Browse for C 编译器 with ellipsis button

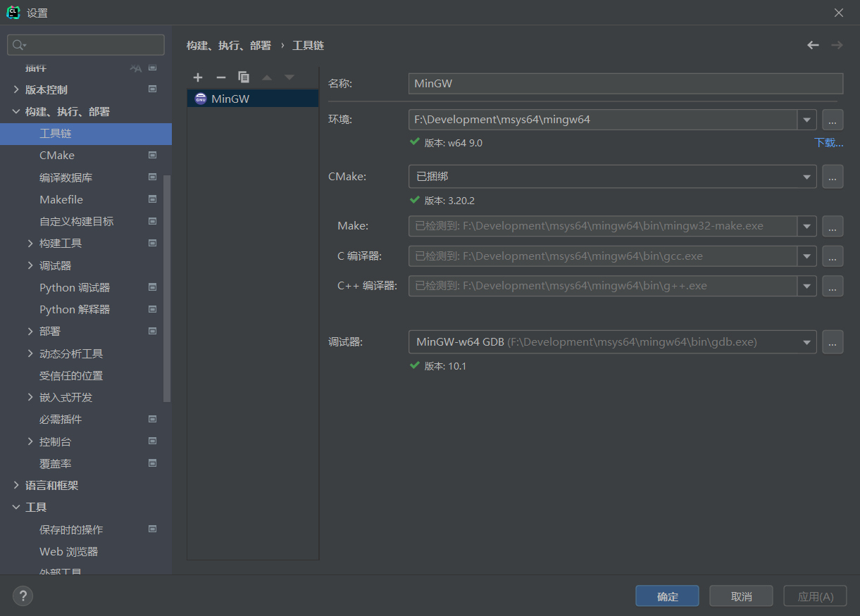833,256
